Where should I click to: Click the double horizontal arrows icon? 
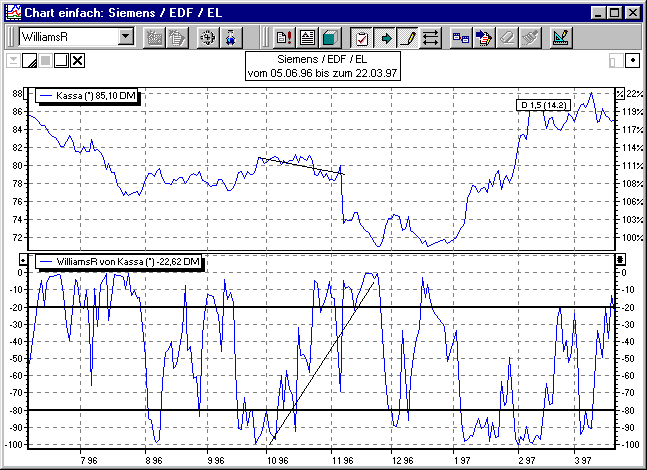point(431,38)
